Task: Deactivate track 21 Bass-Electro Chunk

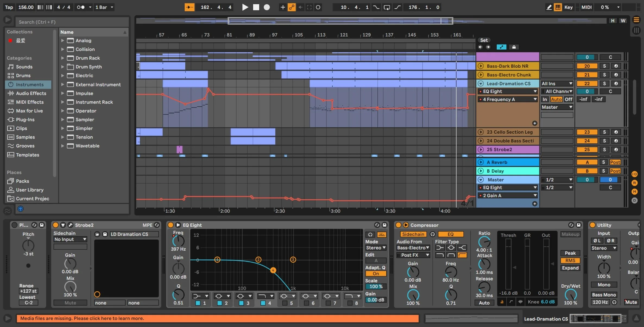Action: 587,75
